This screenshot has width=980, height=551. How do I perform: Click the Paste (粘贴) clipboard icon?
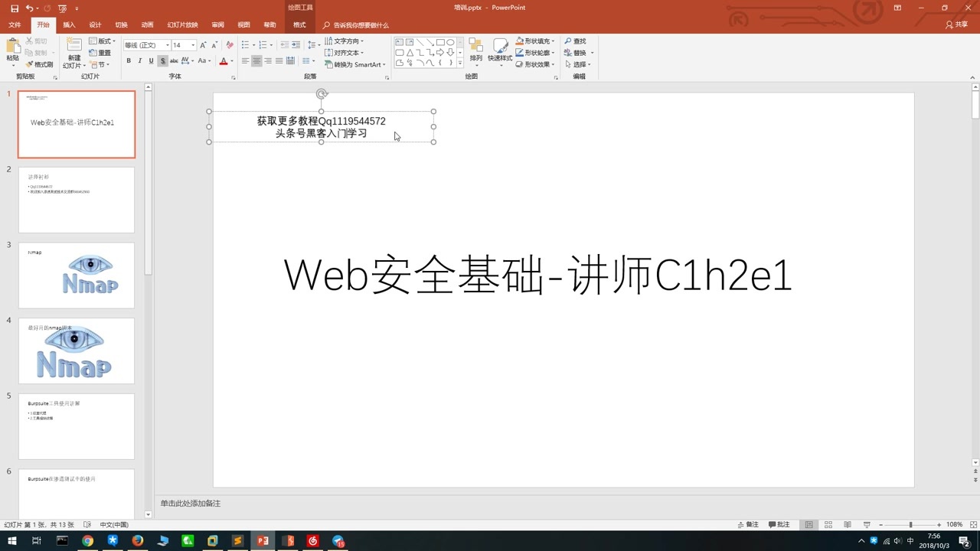coord(13,46)
